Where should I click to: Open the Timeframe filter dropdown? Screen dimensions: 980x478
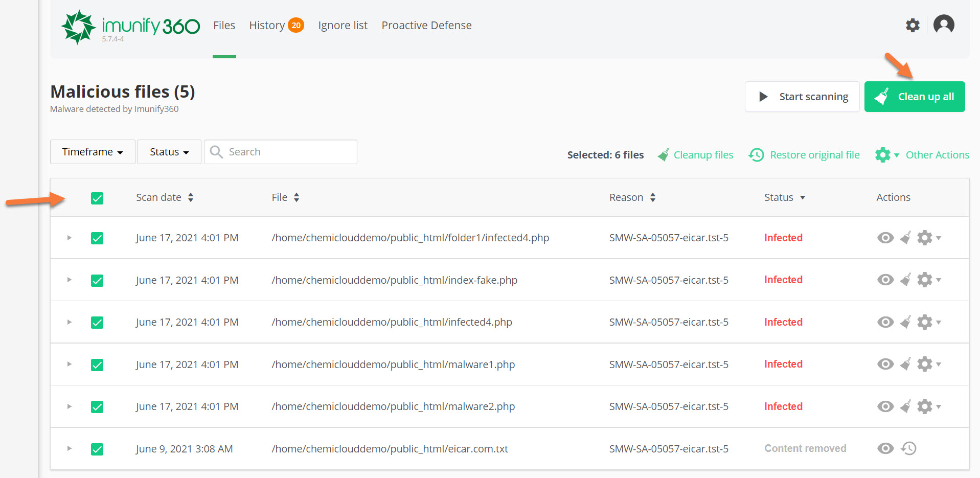click(x=93, y=152)
